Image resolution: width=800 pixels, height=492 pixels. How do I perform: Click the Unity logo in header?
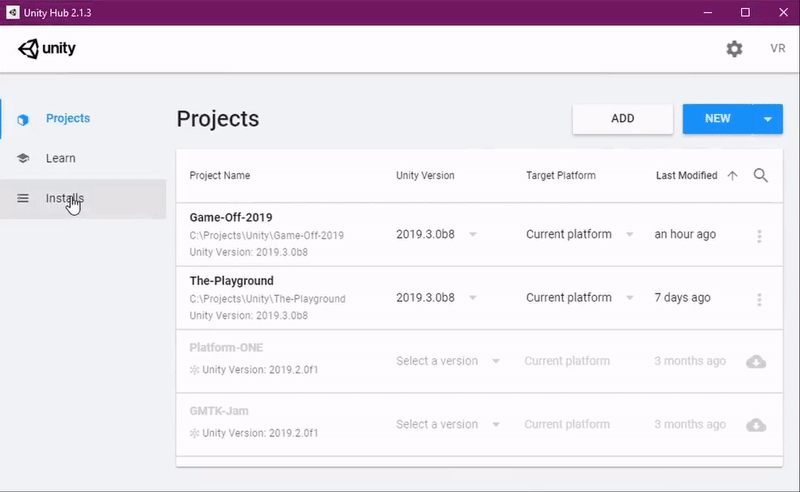point(46,48)
